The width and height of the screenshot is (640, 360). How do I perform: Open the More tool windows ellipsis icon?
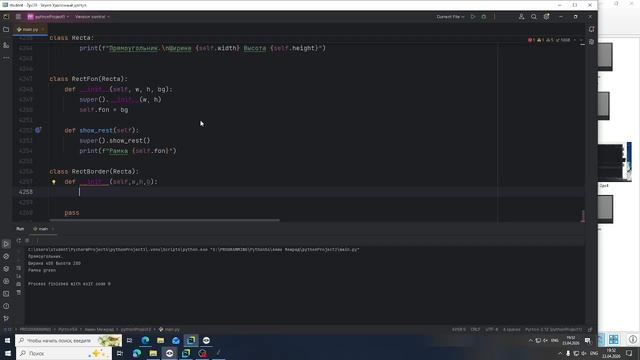pos(6,58)
